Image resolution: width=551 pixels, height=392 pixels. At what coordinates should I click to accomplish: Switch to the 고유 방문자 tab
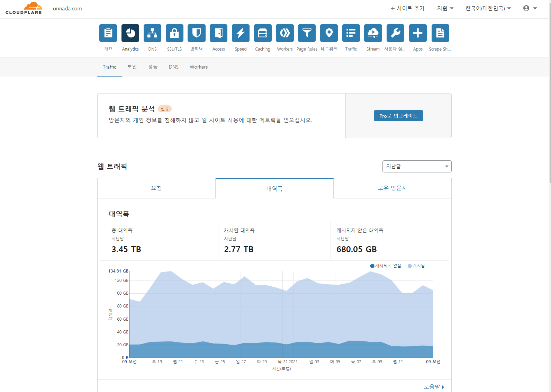click(392, 188)
